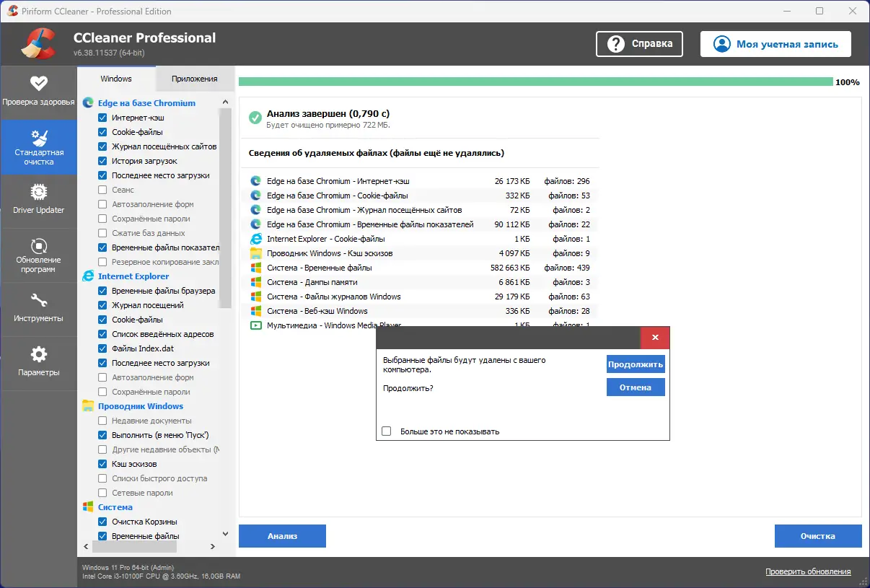
Task: Click the Internet Explorer icon in tree heading
Action: (x=88, y=276)
